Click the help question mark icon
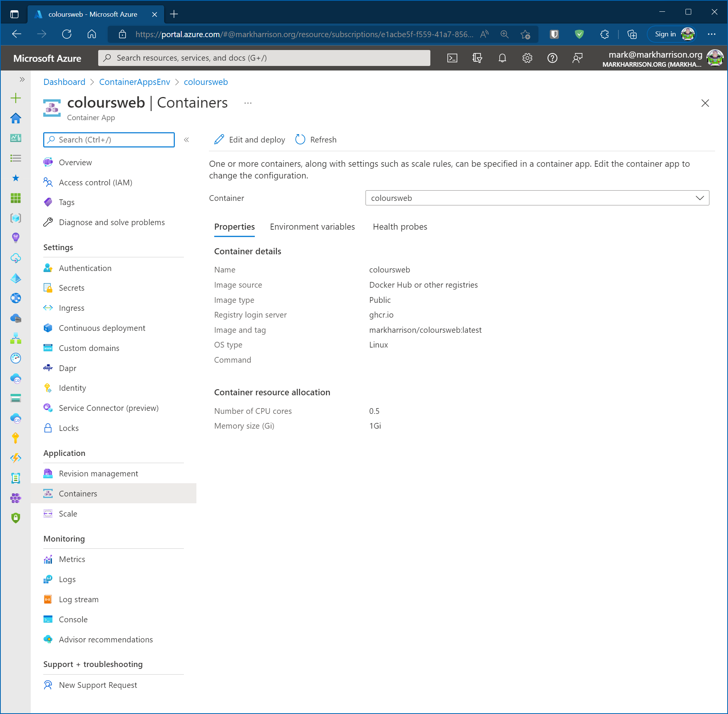The width and height of the screenshot is (728, 714). pos(552,58)
